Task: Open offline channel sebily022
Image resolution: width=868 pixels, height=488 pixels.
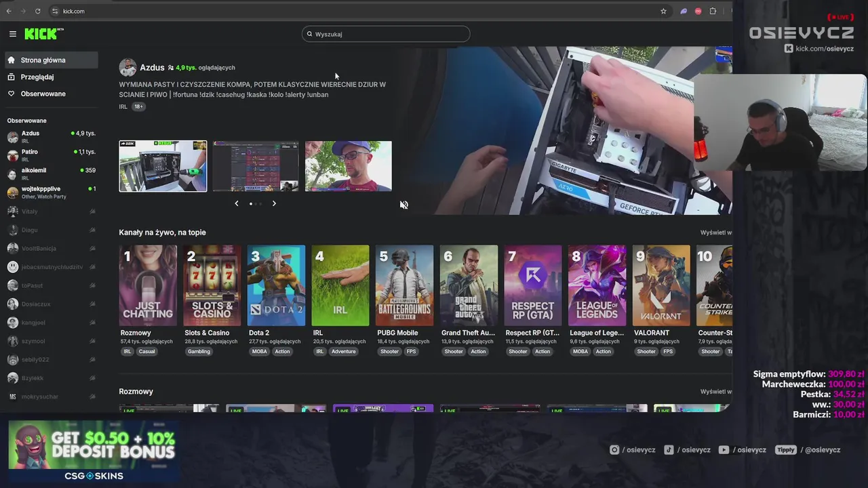Action: tap(52, 359)
